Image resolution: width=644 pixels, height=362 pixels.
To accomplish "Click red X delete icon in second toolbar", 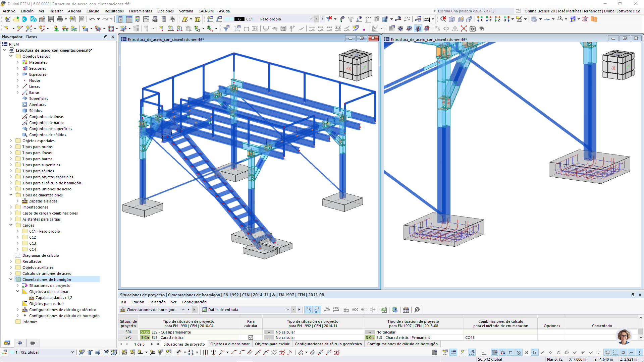I will [464, 28].
